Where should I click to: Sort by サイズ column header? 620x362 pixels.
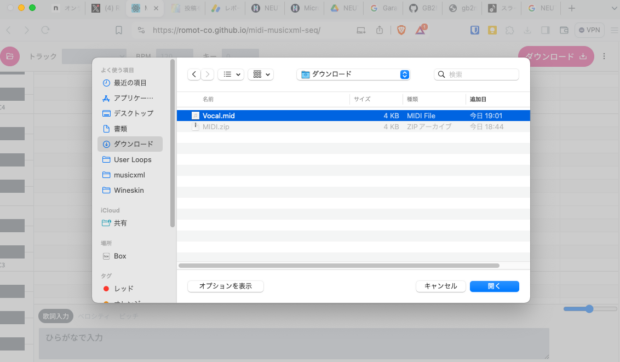[362, 99]
